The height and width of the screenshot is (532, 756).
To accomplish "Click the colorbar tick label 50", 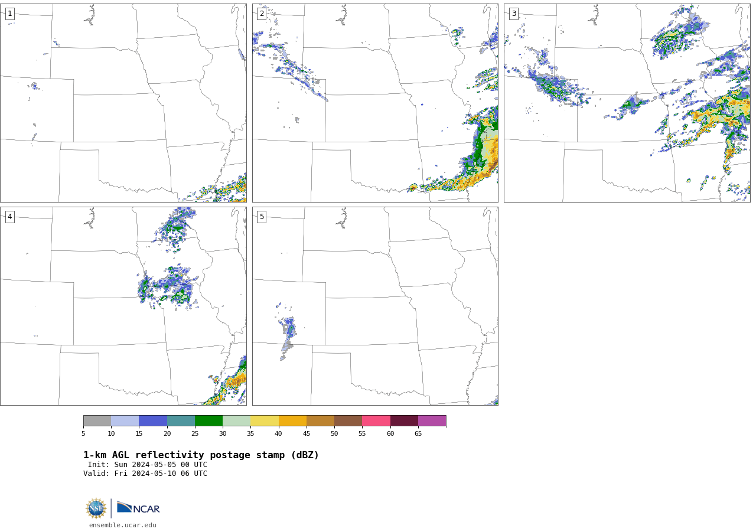I will coord(334,434).
